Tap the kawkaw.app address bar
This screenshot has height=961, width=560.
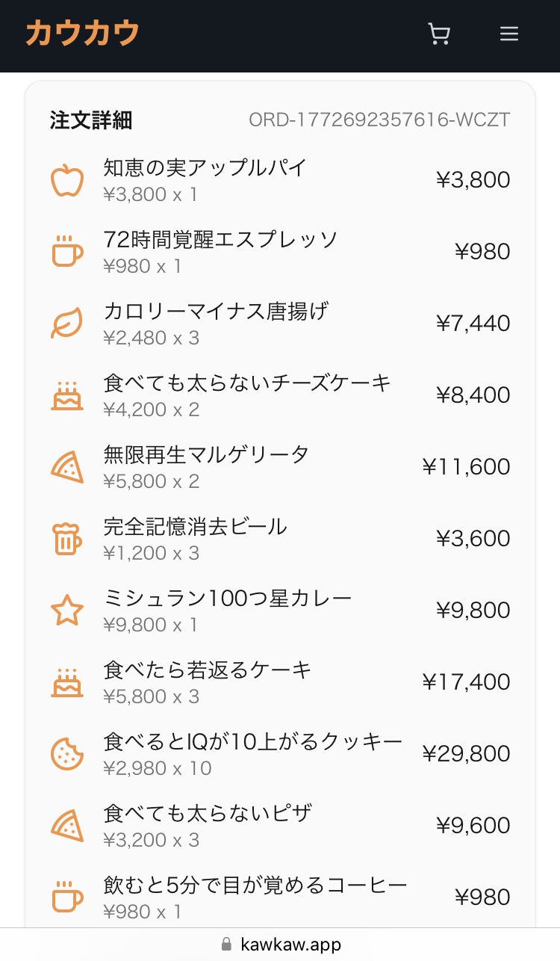click(280, 945)
